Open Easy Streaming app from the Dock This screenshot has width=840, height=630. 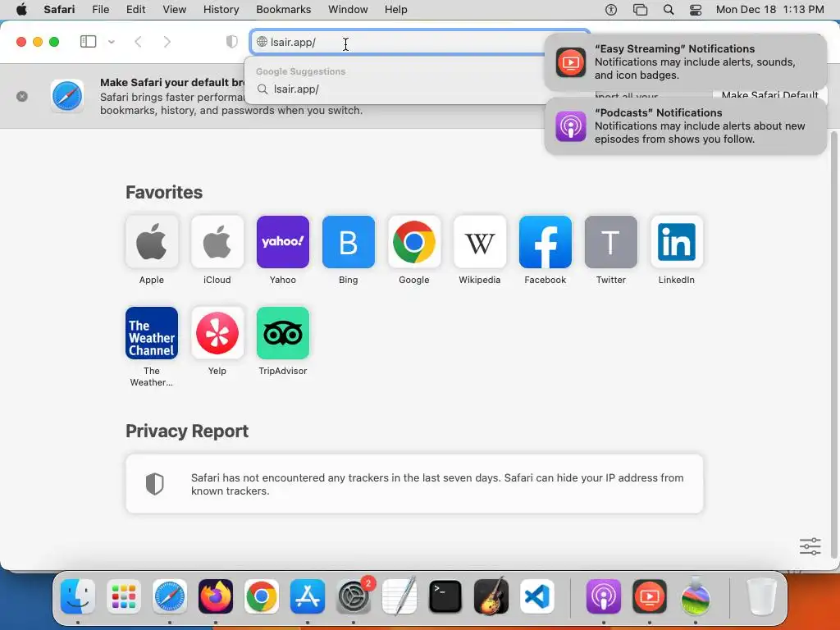point(650,596)
